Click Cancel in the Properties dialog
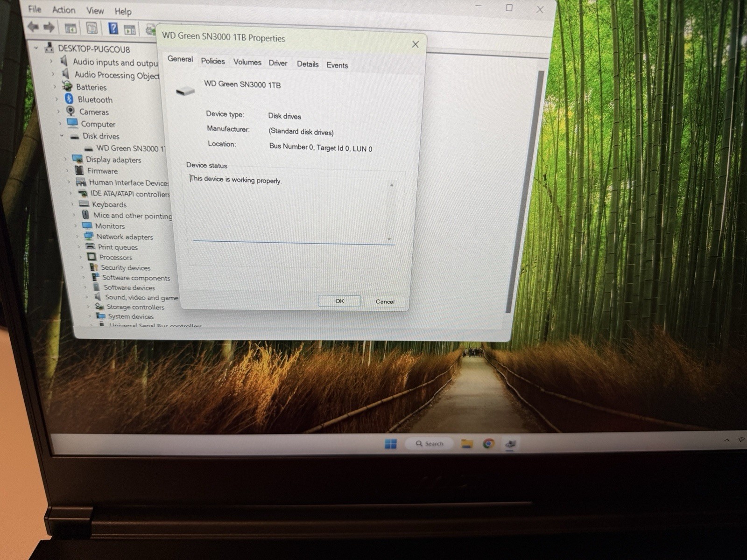This screenshot has width=747, height=560. pos(385,301)
